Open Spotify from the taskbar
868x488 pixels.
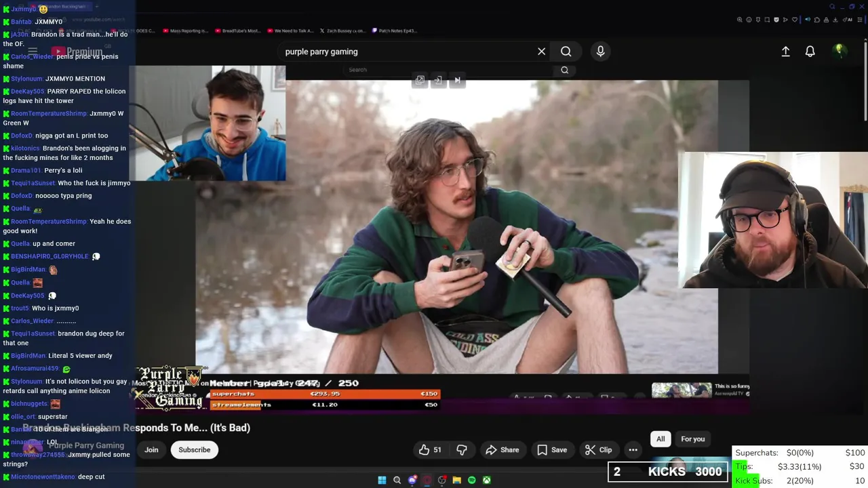tap(471, 480)
